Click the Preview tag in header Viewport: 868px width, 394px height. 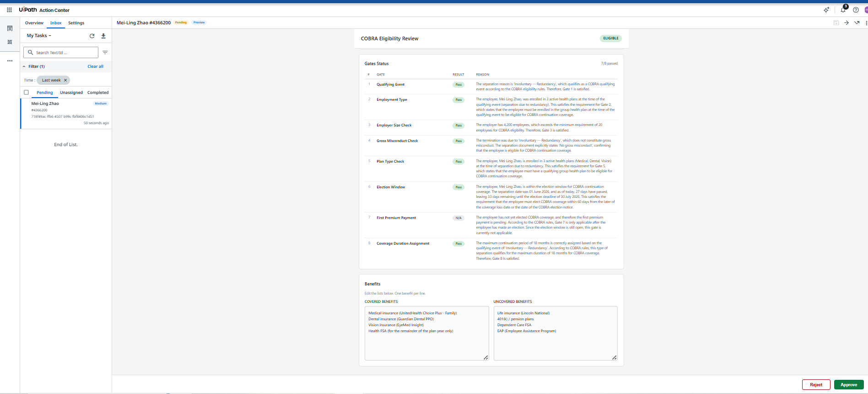tap(199, 22)
